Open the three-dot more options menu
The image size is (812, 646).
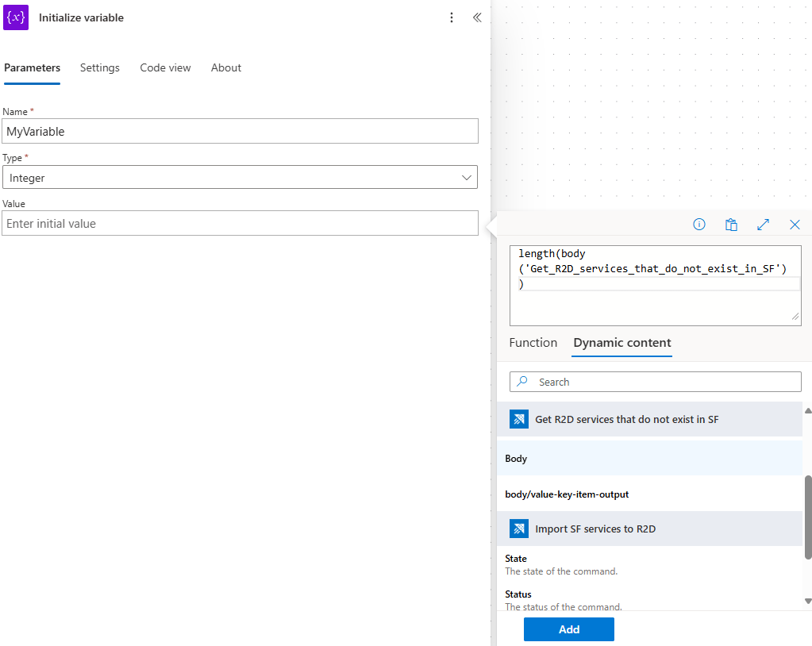452,17
